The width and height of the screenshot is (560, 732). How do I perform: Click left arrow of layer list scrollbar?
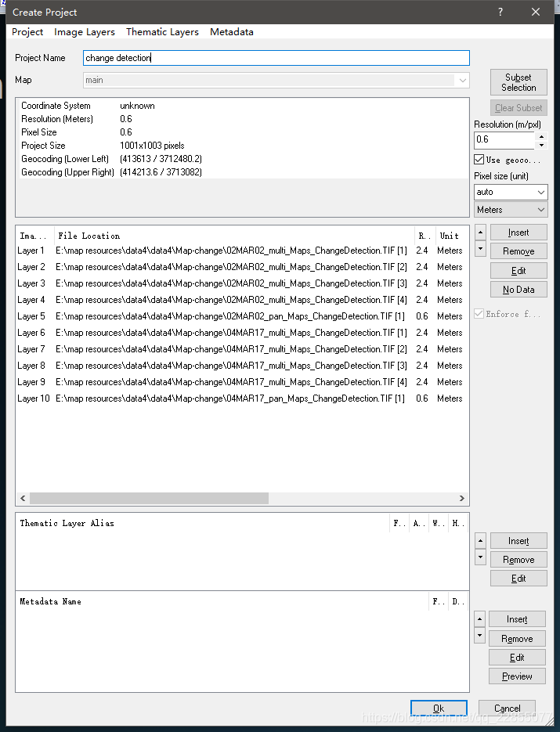tap(23, 498)
